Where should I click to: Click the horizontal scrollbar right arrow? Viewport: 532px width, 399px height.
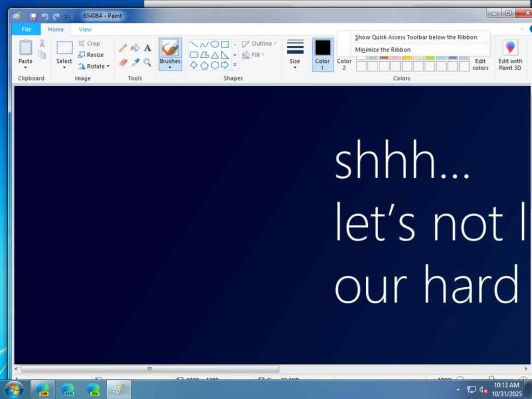click(526, 368)
